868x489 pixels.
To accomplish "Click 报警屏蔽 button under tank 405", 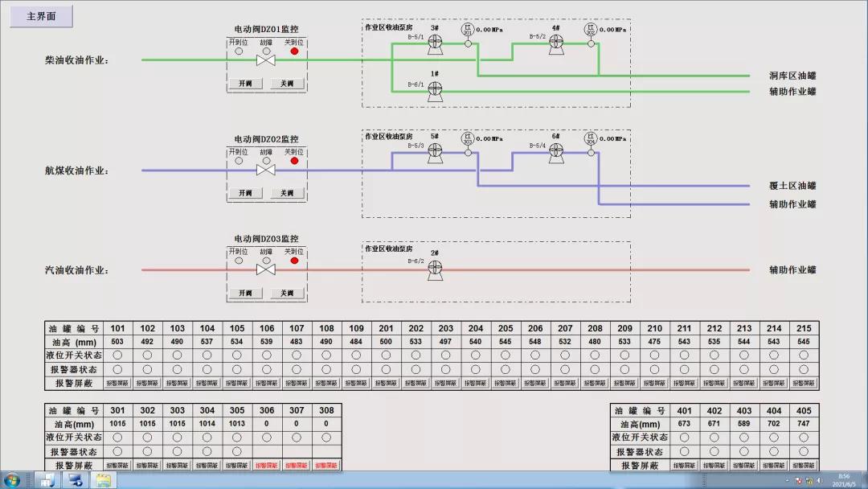I will click(x=804, y=466).
